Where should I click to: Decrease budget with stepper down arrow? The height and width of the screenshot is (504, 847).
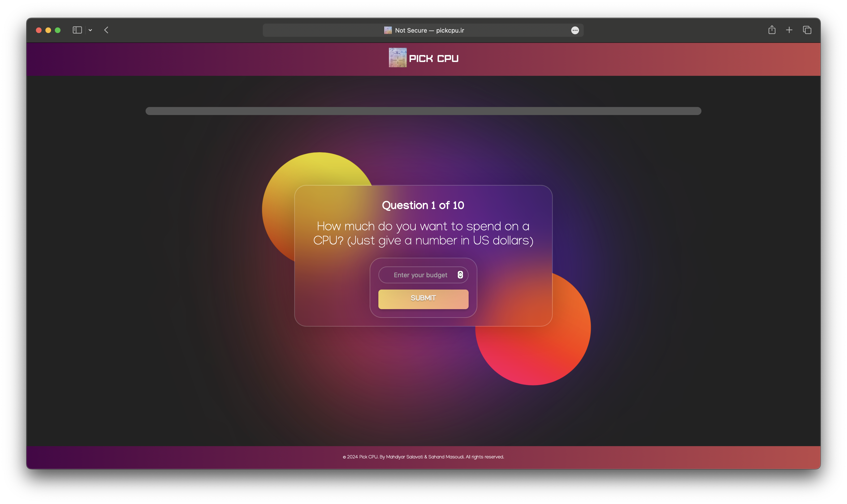point(460,277)
